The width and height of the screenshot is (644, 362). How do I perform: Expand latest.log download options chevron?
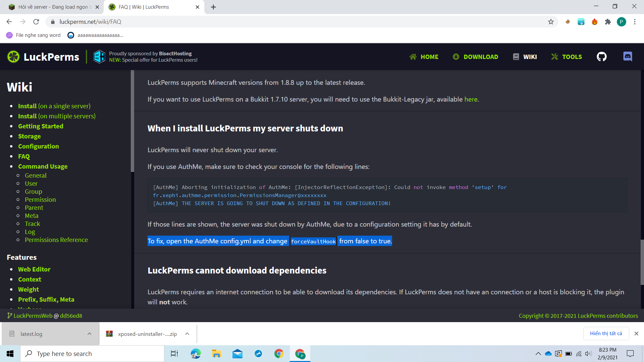[x=89, y=334]
